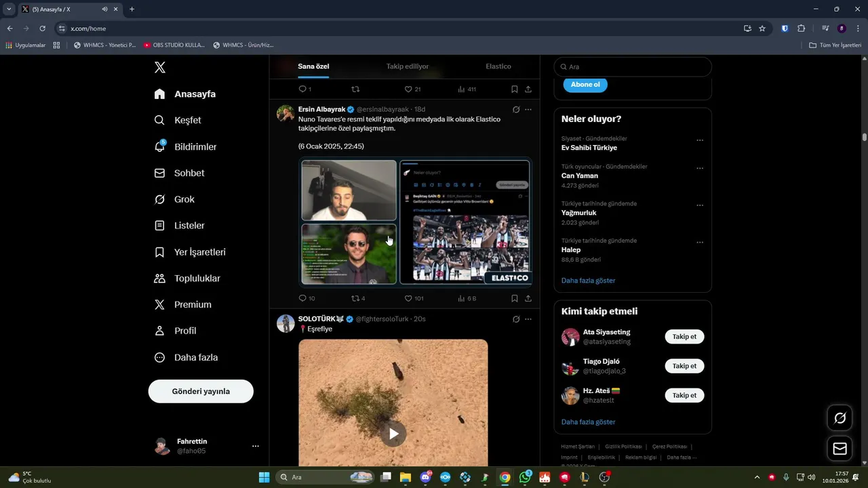The height and width of the screenshot is (488, 868).
Task: Open options for Halep trend
Action: pos(700,243)
